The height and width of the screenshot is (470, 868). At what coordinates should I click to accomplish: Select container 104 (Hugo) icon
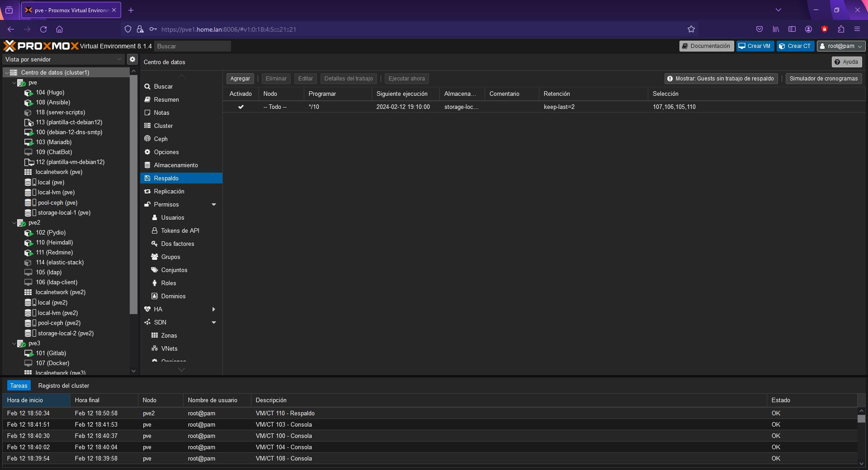(28, 93)
